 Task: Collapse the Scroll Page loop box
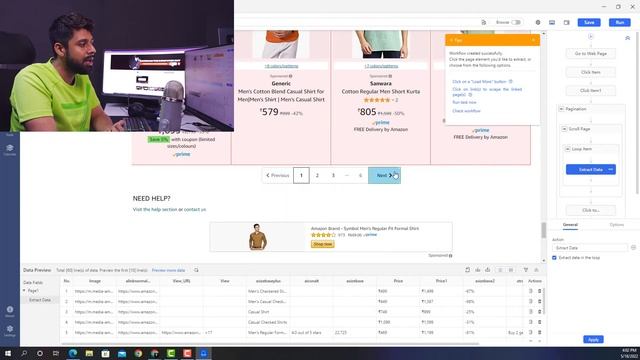coord(564,129)
